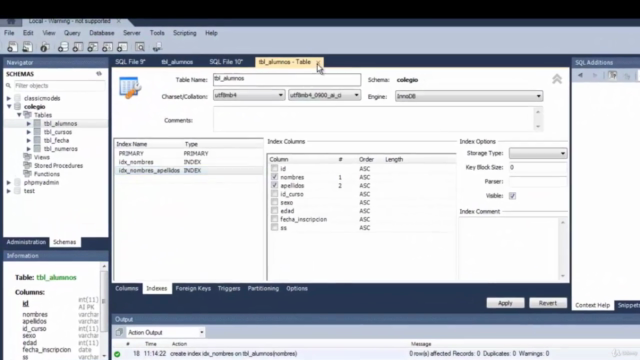640x360 pixels.
Task: Click the Revert button
Action: [548, 303]
